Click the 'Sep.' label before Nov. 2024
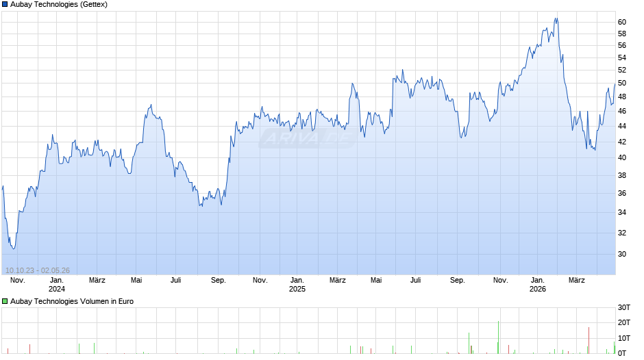 218,281
